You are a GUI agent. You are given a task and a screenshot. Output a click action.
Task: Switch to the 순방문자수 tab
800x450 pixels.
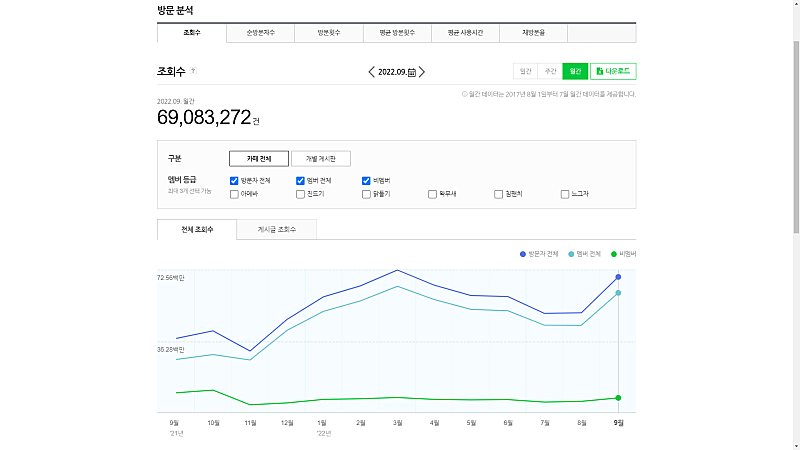click(260, 33)
